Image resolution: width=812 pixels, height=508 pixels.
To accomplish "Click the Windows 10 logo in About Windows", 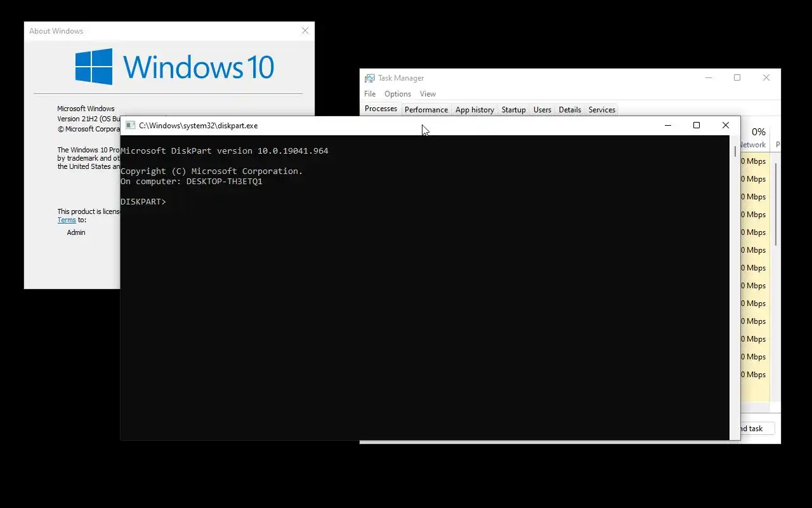I will point(174,67).
